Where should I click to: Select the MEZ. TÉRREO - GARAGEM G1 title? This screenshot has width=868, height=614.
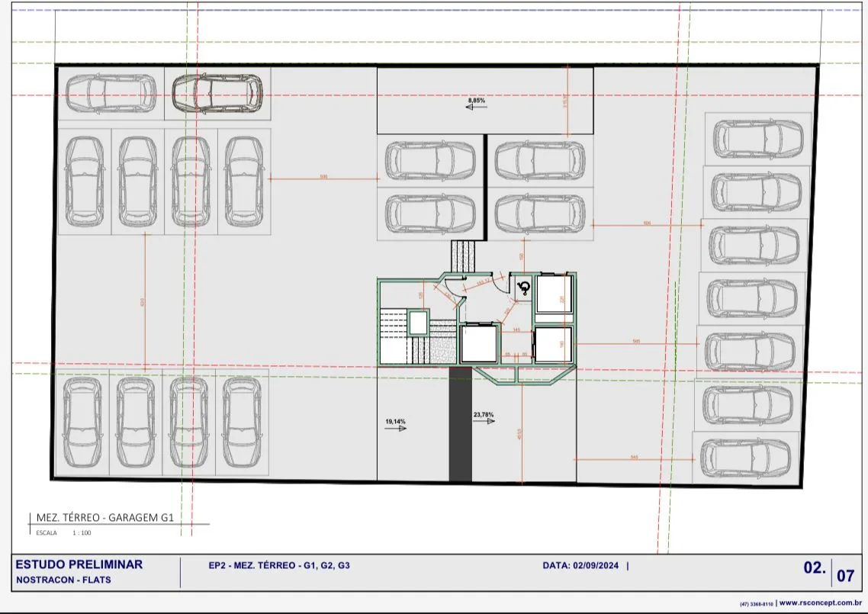[x=105, y=518]
